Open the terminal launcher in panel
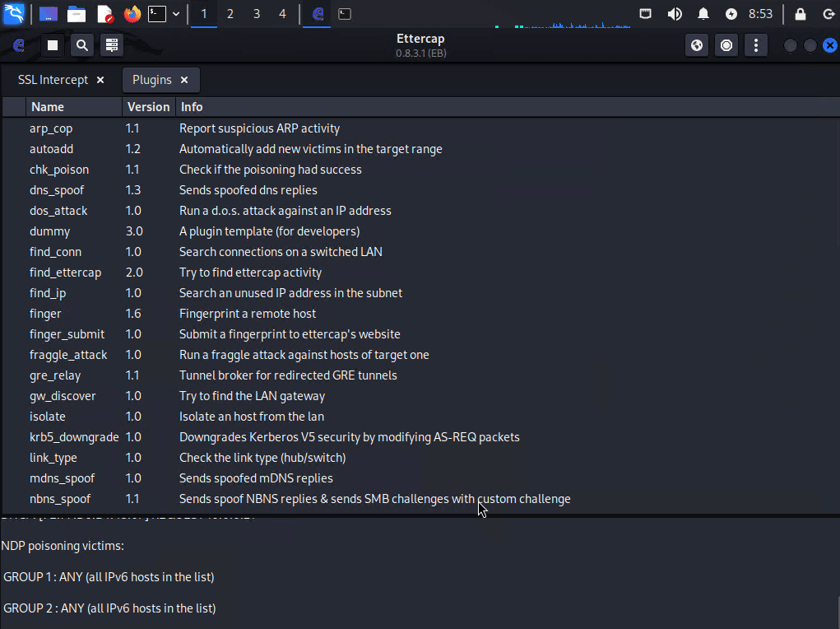This screenshot has width=840, height=629. pos(156,14)
